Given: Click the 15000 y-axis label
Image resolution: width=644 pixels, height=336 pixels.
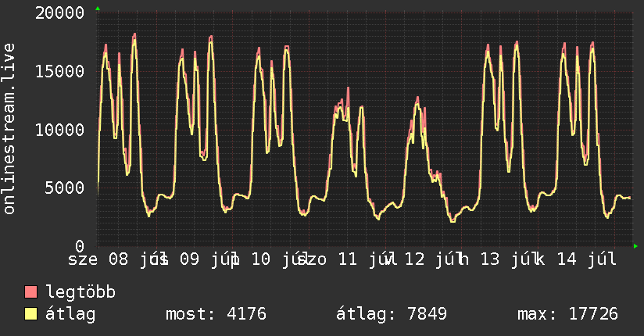Looking at the screenshot, I should tap(60, 71).
